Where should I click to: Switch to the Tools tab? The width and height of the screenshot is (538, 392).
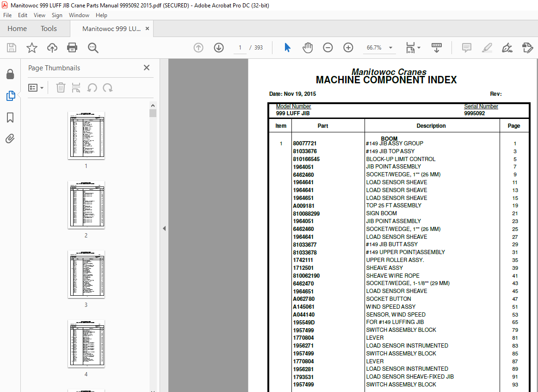[x=49, y=29]
